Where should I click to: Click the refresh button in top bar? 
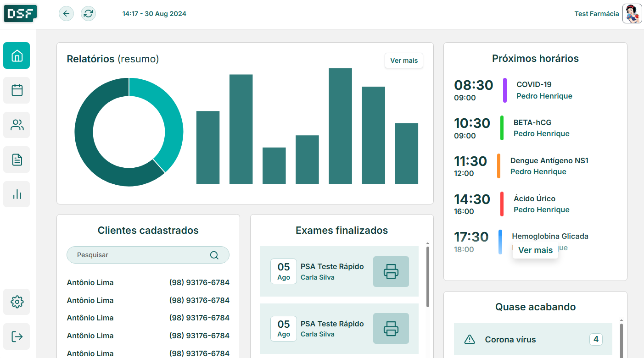pyautogui.click(x=89, y=14)
